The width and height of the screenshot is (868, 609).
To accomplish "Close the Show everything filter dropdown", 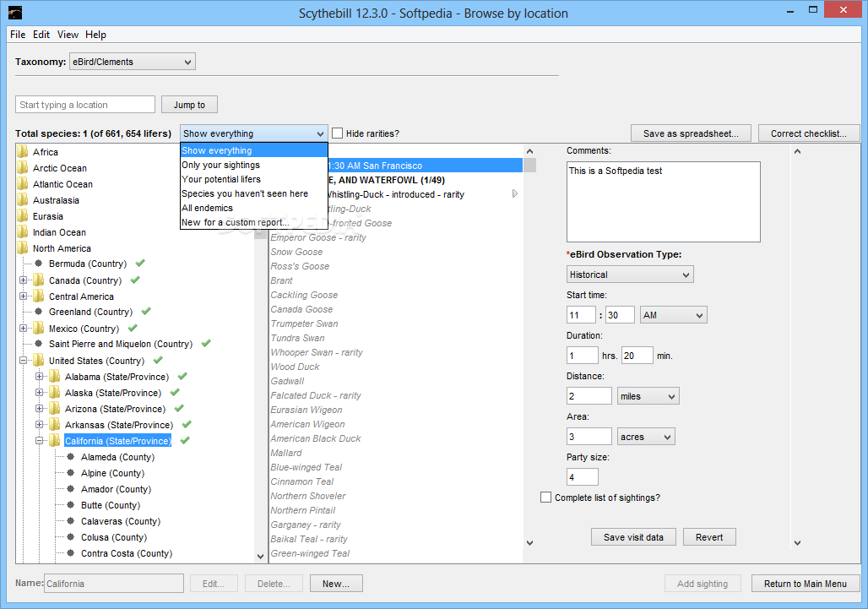I will (254, 133).
